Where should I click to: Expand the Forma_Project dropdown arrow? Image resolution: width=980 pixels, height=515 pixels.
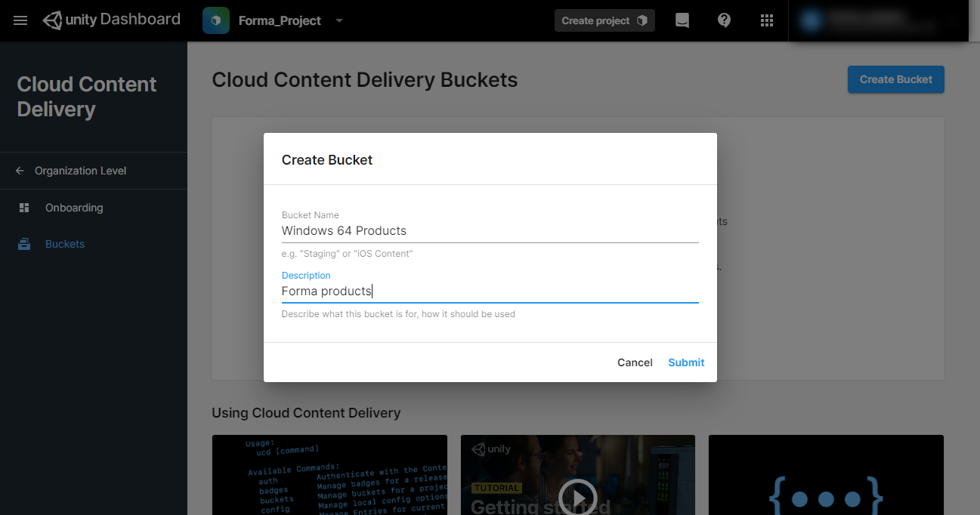click(x=339, y=20)
